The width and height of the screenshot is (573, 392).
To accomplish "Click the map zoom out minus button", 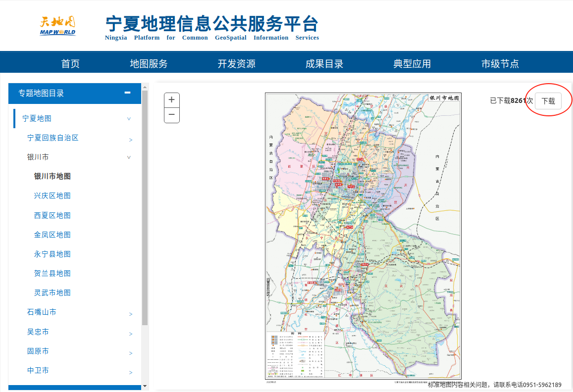I will pos(171,115).
